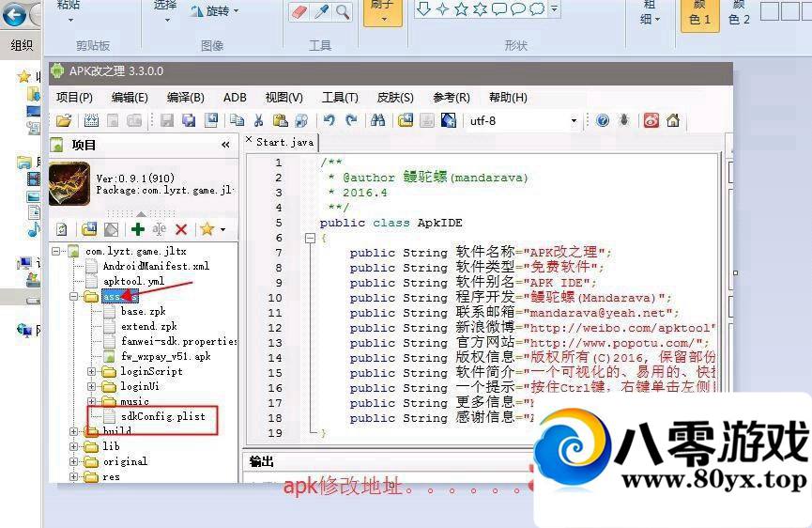Pick the six-point star shape in Paint
812x528 pixels.
tap(480, 8)
